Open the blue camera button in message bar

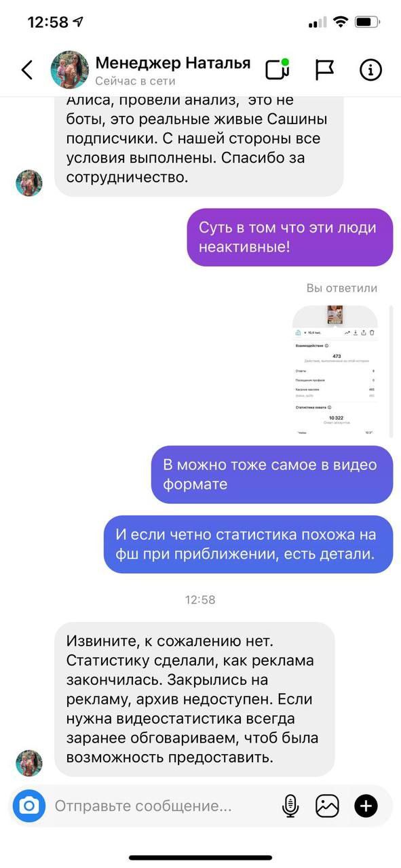(28, 806)
